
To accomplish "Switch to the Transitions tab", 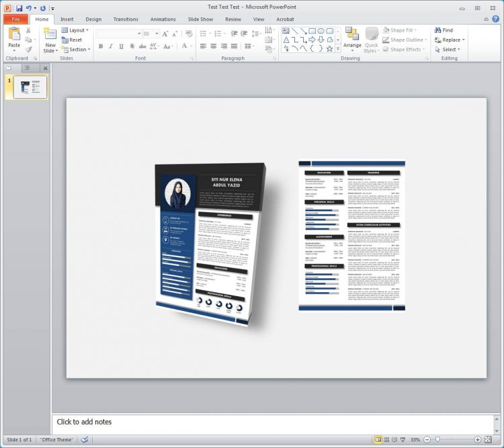I will 126,19.
